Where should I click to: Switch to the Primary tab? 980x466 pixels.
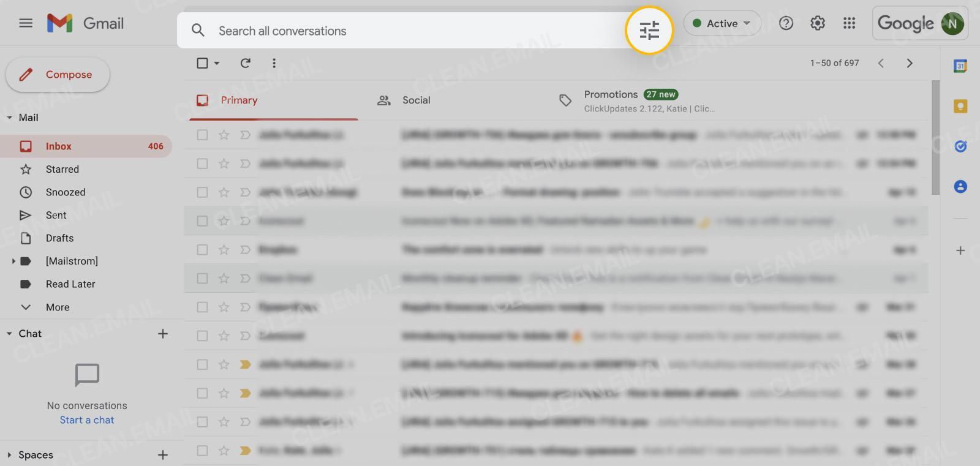[x=273, y=100]
